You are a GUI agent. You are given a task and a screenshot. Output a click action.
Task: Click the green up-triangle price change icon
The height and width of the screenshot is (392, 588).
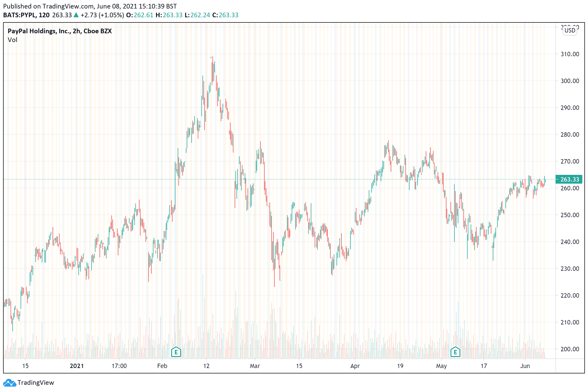[x=76, y=15]
